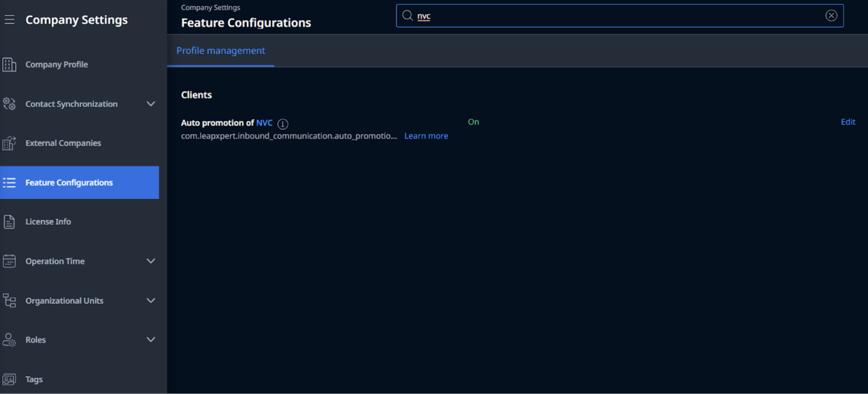Click the External Companies icon
This screenshot has height=394, width=868.
click(x=9, y=143)
